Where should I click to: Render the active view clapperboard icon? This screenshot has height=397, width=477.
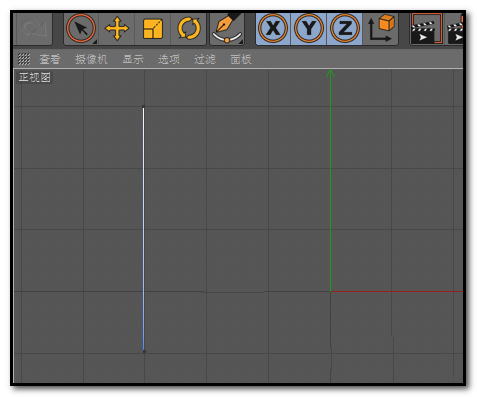[x=426, y=29]
